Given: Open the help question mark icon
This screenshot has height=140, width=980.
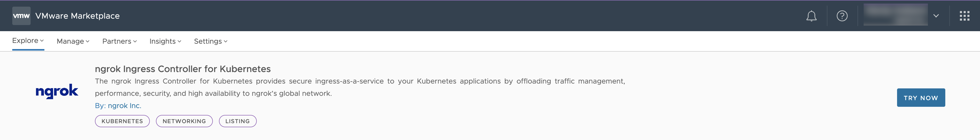Looking at the screenshot, I should pyautogui.click(x=842, y=16).
